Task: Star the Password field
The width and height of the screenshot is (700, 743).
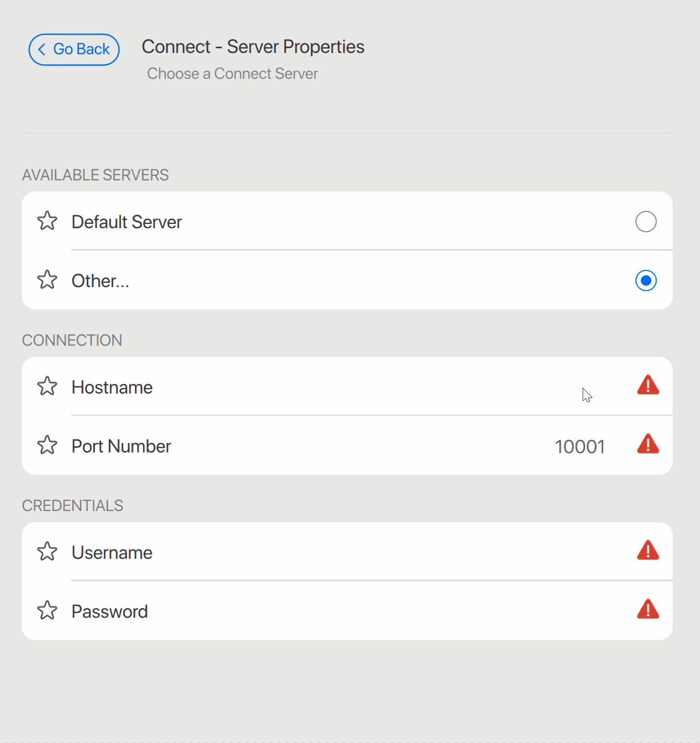Action: pos(47,610)
